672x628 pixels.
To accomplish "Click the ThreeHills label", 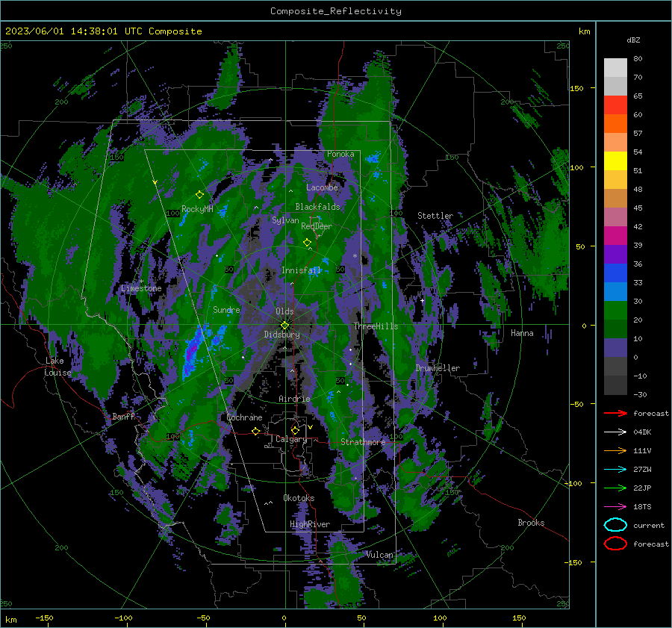I will pyautogui.click(x=376, y=326).
